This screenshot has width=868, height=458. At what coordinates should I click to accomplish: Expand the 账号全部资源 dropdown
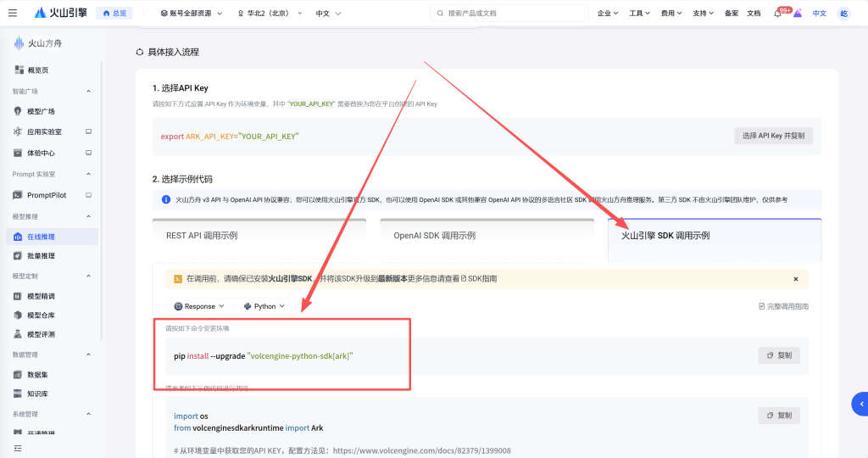tap(191, 14)
